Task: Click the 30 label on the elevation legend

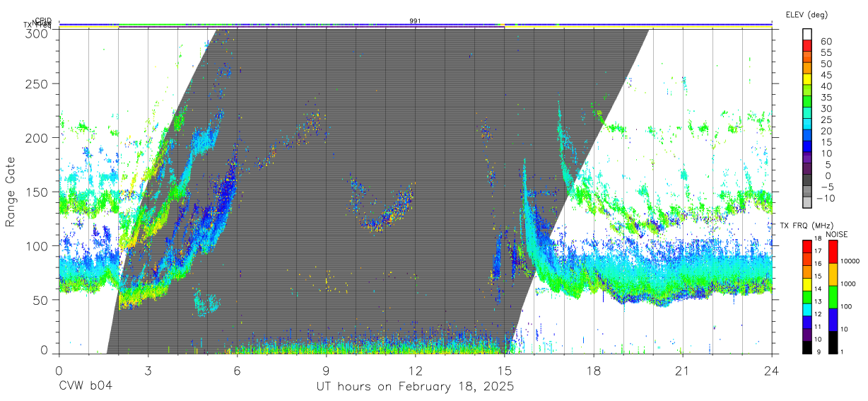Action: pyautogui.click(x=826, y=108)
